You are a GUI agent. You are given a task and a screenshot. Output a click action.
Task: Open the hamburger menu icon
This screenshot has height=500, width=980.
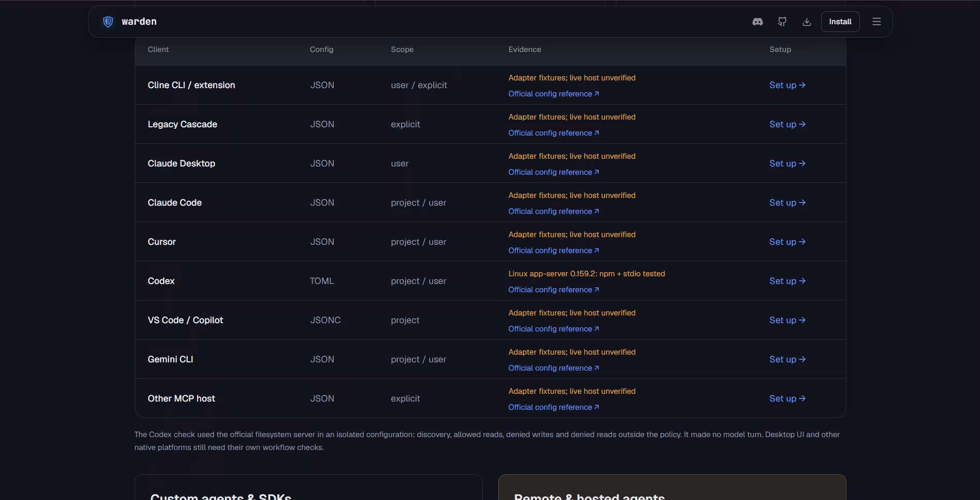(x=876, y=22)
